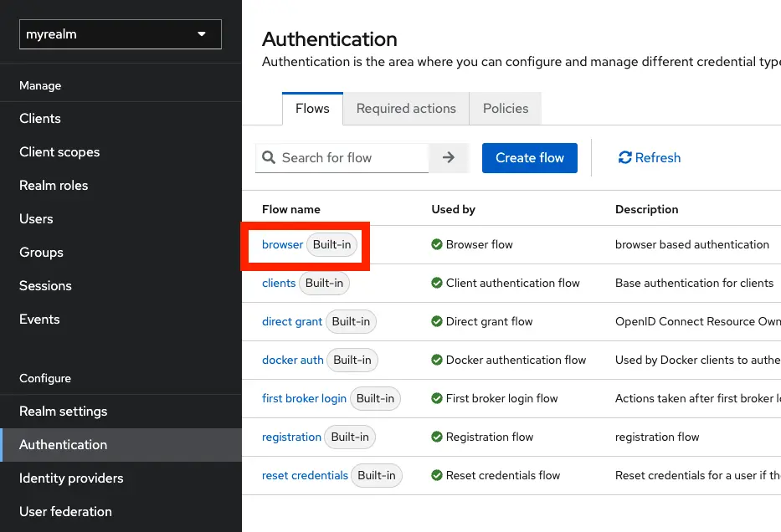Click the green check next to Docker authentication flow
The width and height of the screenshot is (781, 532).
click(436, 360)
